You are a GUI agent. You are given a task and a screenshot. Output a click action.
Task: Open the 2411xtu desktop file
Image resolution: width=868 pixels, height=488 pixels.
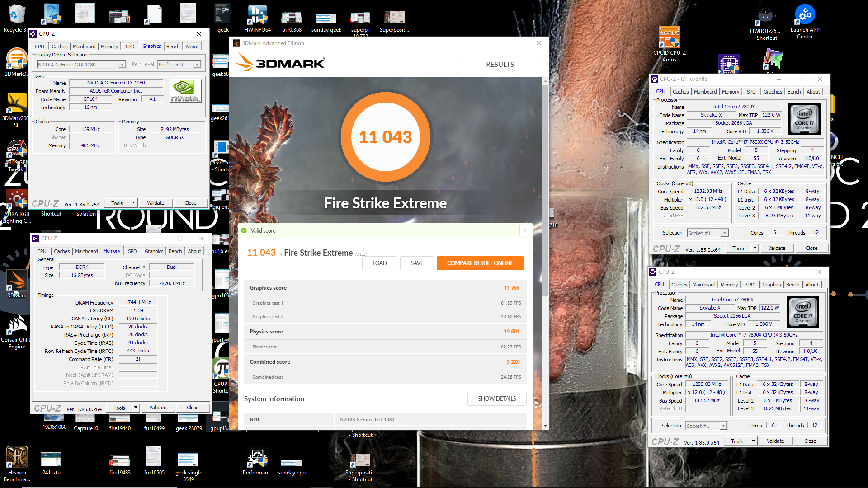[x=51, y=463]
